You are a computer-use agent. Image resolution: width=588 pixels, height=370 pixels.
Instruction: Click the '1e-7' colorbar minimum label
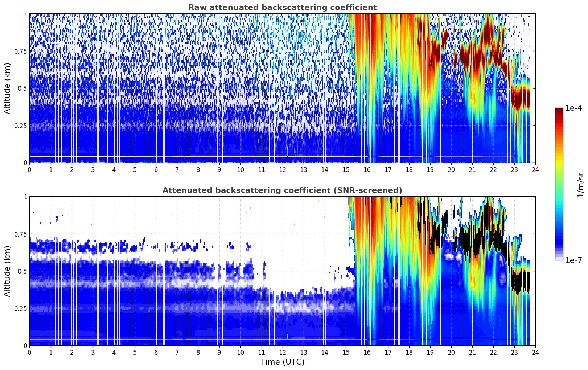click(x=573, y=260)
